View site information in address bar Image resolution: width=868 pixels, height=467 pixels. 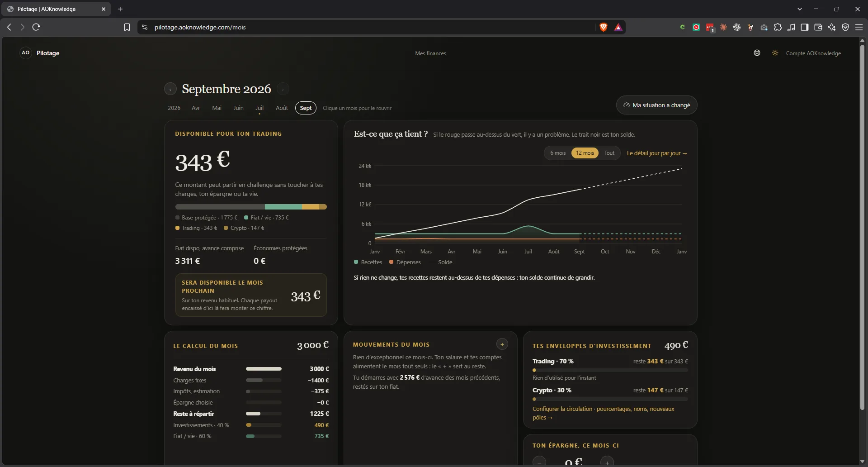[x=145, y=27]
